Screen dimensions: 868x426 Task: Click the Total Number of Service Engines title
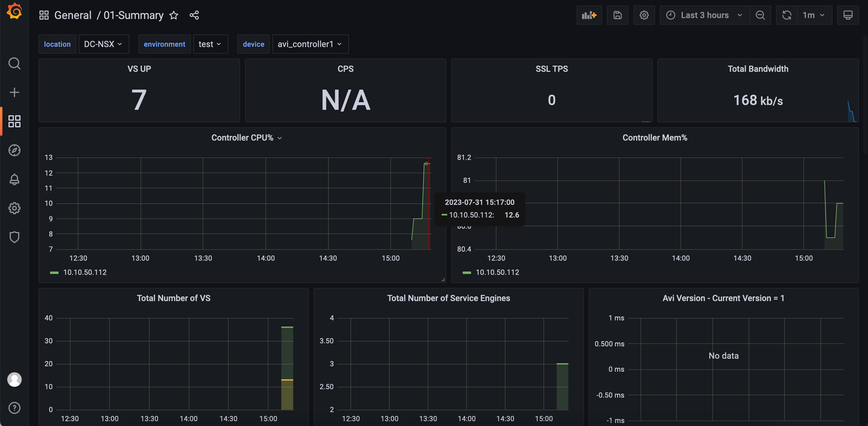click(448, 298)
